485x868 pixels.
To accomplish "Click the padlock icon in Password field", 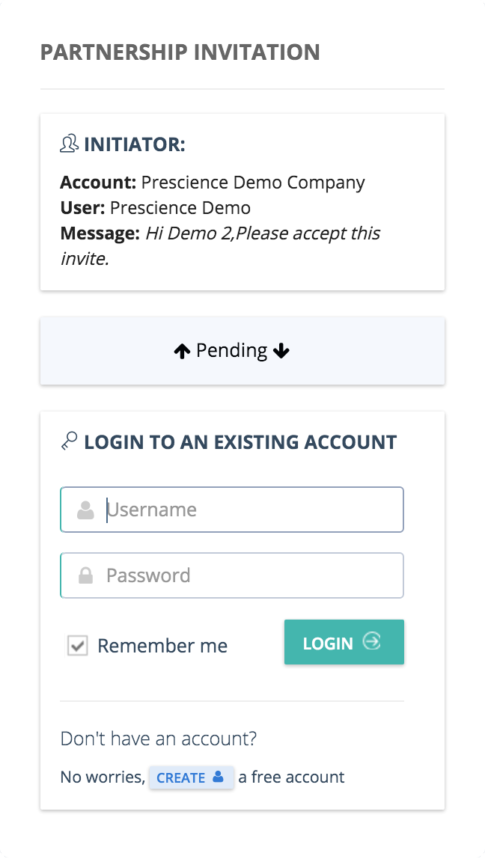I will (x=85, y=575).
